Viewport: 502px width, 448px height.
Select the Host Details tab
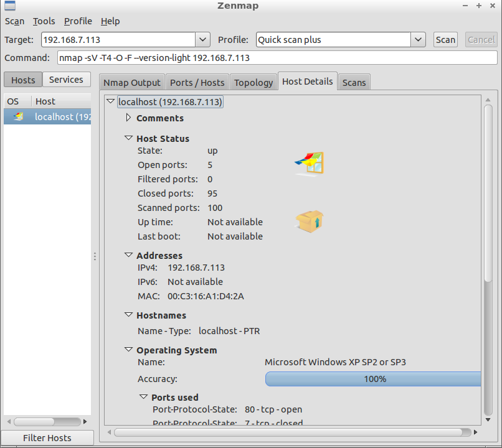point(308,82)
